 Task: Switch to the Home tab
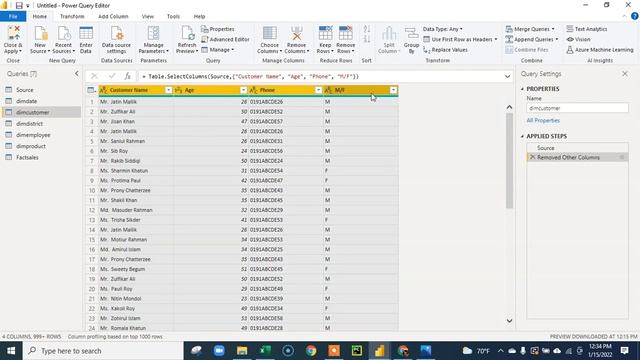[x=40, y=16]
